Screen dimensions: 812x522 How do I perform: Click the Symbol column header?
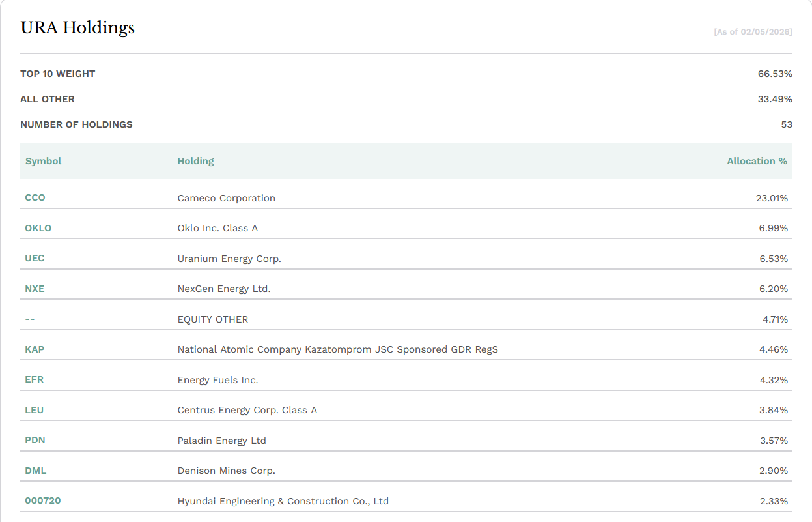[x=43, y=161]
